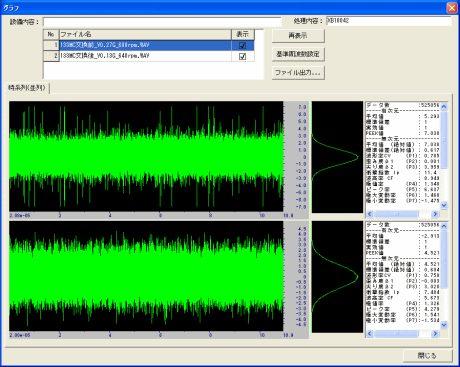Click the 処理内容 input field
This screenshot has height=367, width=460.
389,21
